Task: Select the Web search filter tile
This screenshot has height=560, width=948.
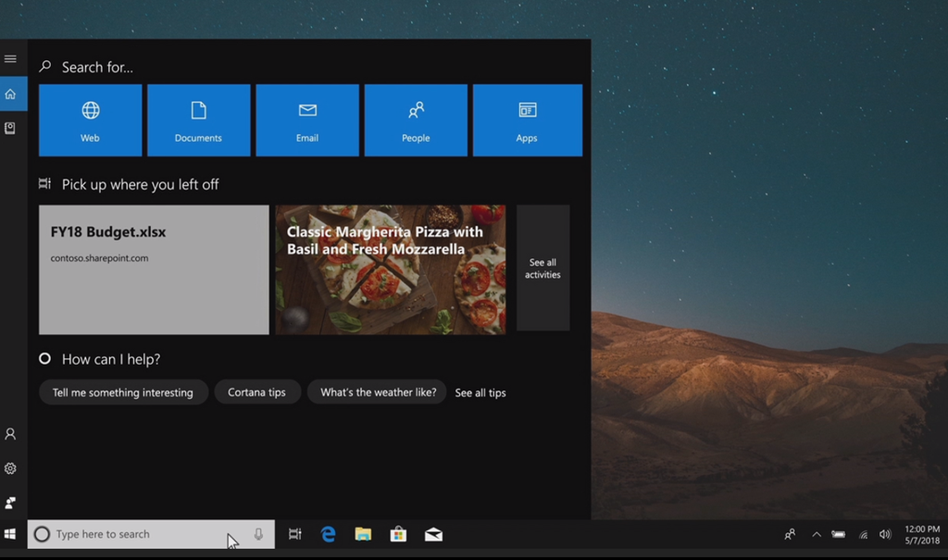Action: point(90,120)
